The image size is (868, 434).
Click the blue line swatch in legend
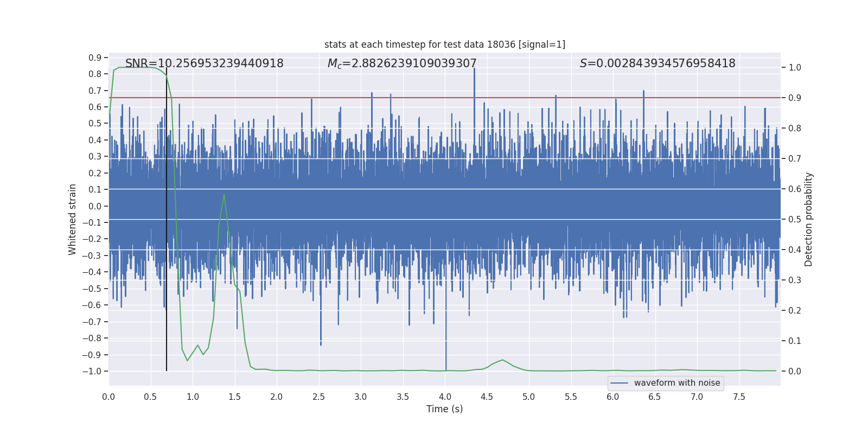[620, 383]
